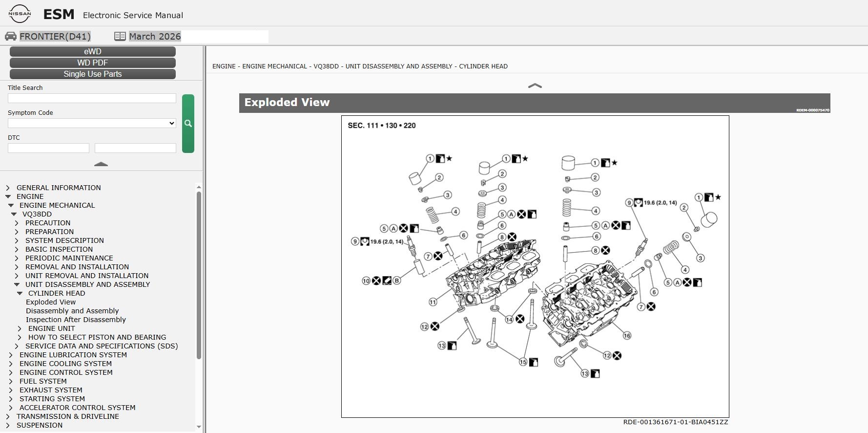Click the SEC. 111 • 130 • 220 label
Image resolution: width=868 pixels, height=433 pixels.
tap(382, 126)
